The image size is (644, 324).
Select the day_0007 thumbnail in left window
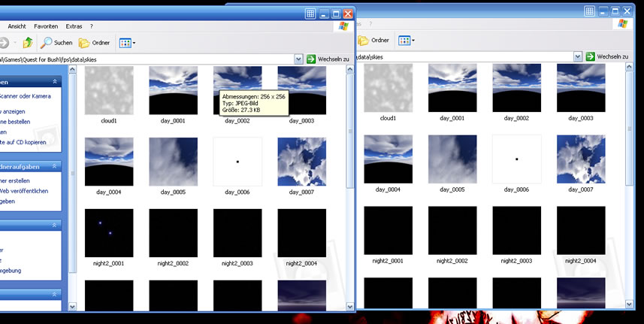tap(301, 162)
